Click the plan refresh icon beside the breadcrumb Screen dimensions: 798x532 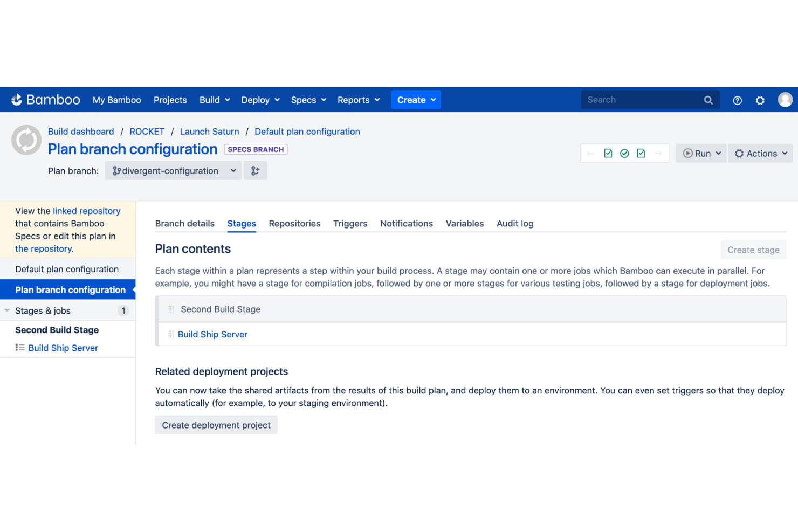[26, 140]
